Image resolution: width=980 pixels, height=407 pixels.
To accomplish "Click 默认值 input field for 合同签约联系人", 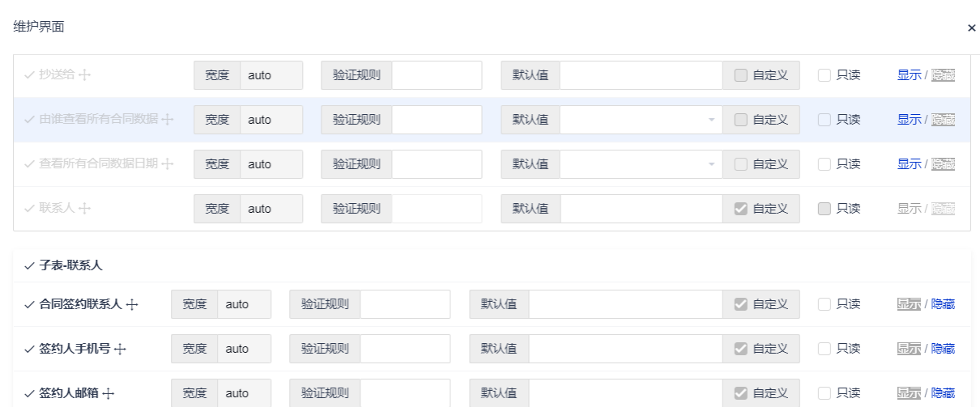I will point(625,304).
